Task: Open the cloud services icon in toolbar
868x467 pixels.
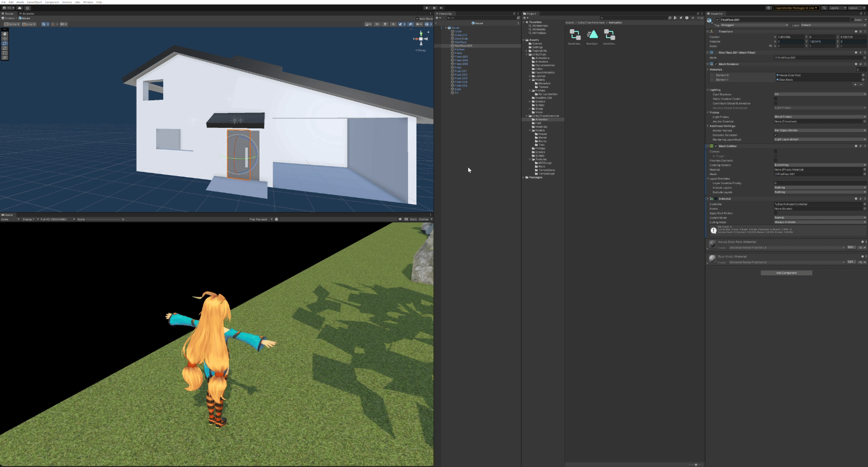Action: pos(20,8)
